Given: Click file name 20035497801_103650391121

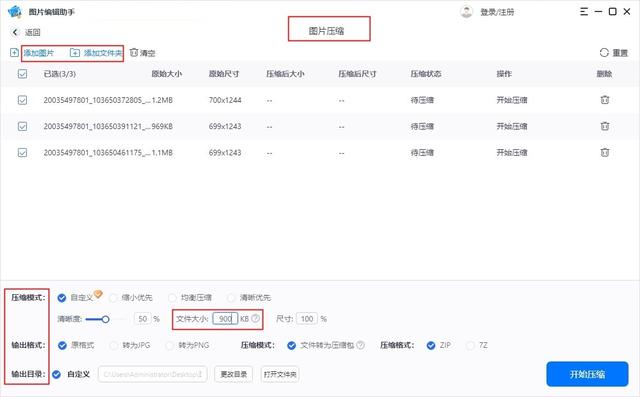Looking at the screenshot, I should [x=97, y=126].
